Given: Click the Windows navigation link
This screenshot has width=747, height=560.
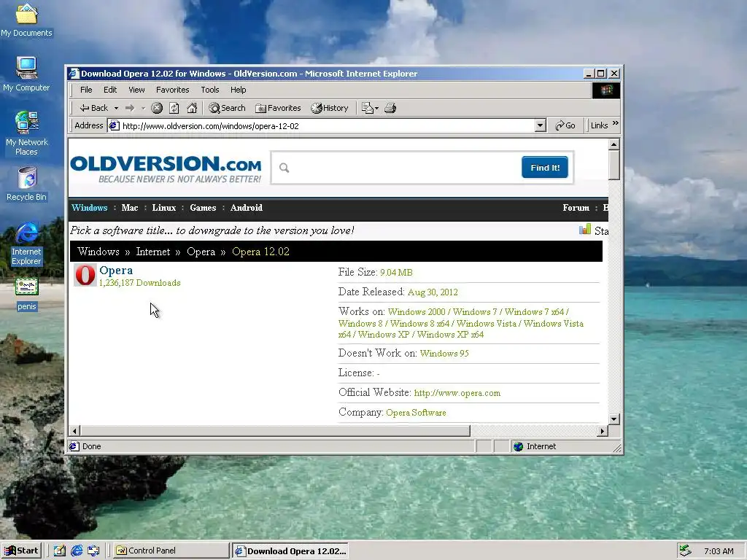Looking at the screenshot, I should 90,208.
